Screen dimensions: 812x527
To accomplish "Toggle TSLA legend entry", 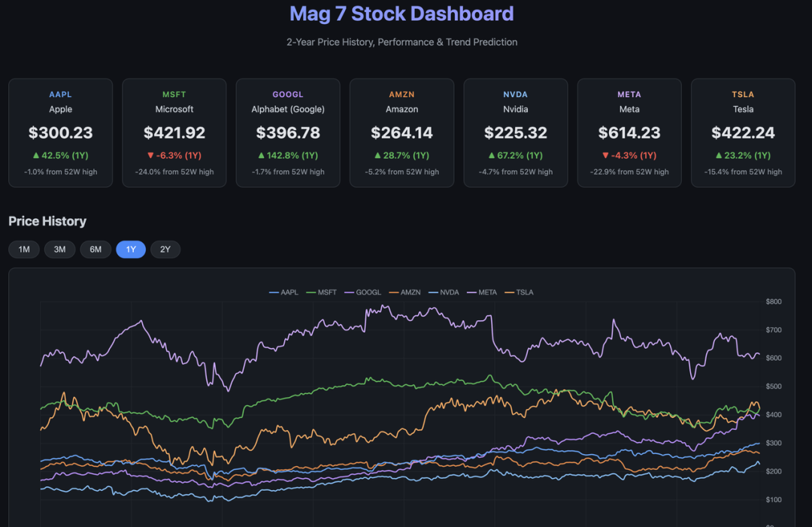I will [x=519, y=292].
